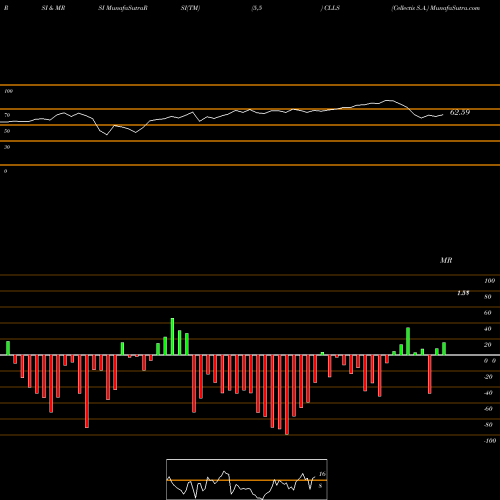Image resolution: width=500 pixels, height=500 pixels.
Task: Click the MR axis label 20
Action: [488, 345]
